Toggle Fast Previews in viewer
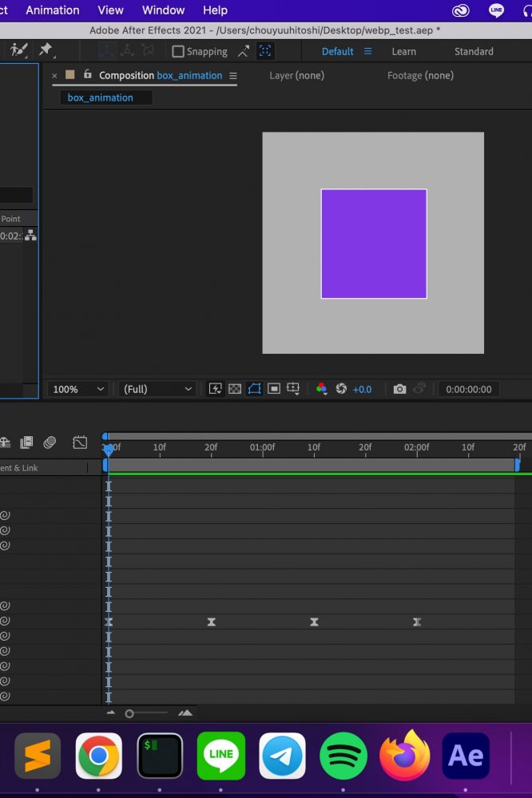This screenshot has width=532, height=798. [x=215, y=389]
